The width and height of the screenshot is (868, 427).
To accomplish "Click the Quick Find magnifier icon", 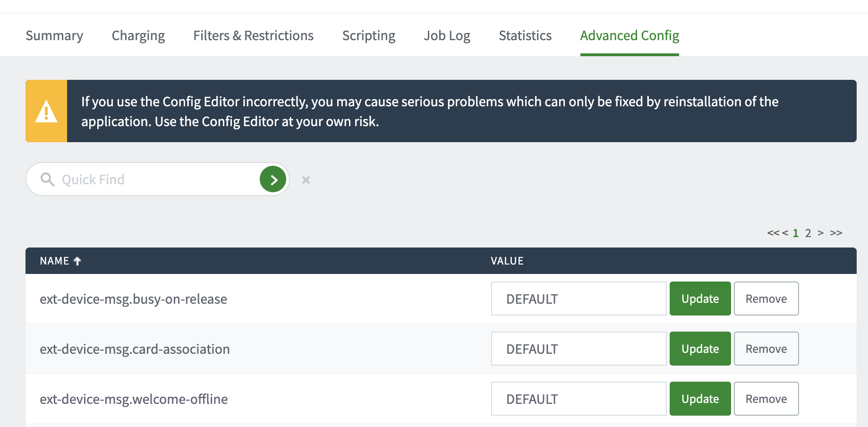I will click(47, 179).
